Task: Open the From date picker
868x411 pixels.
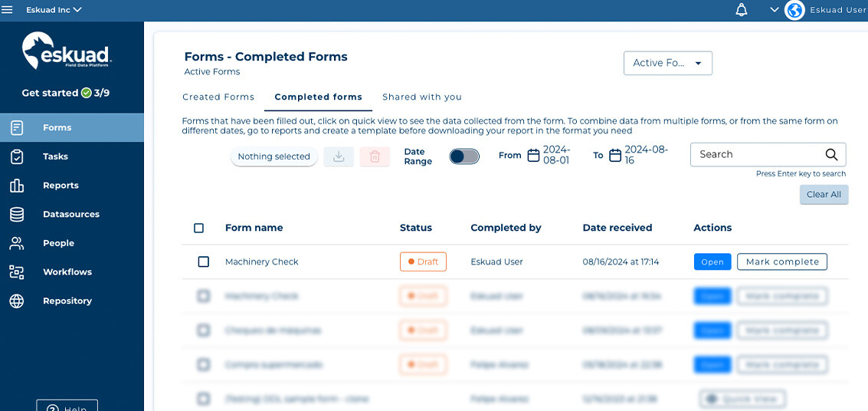Action: [x=536, y=156]
